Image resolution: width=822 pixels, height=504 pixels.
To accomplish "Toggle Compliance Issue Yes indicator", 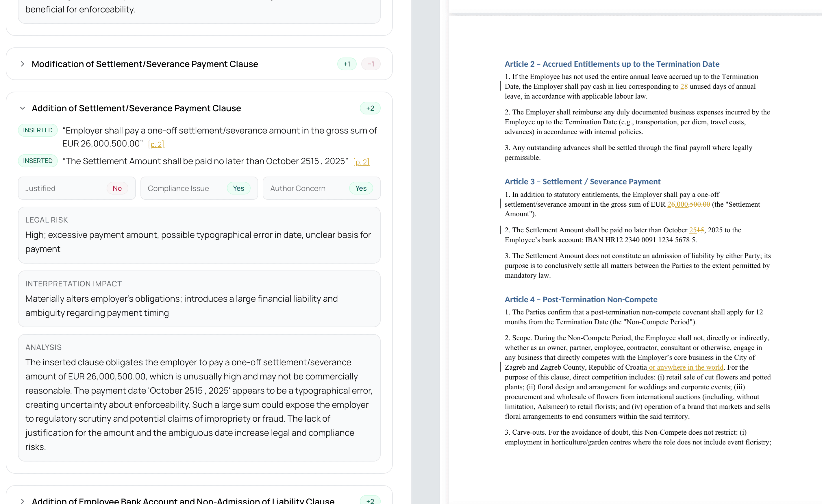I will pos(238,188).
